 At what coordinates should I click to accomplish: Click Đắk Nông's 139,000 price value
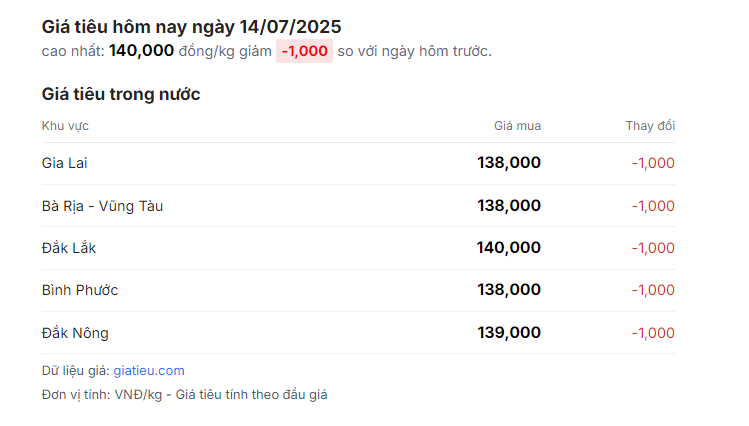tap(509, 333)
